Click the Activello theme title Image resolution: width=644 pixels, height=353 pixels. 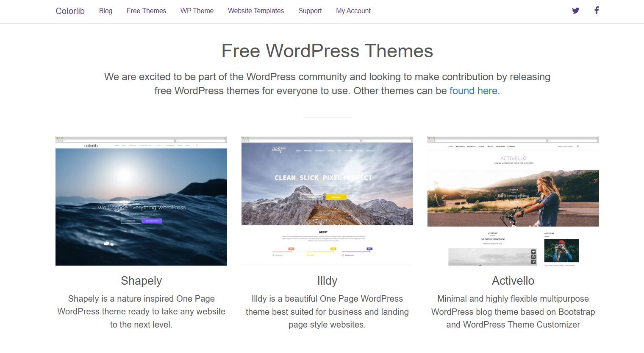coord(513,281)
